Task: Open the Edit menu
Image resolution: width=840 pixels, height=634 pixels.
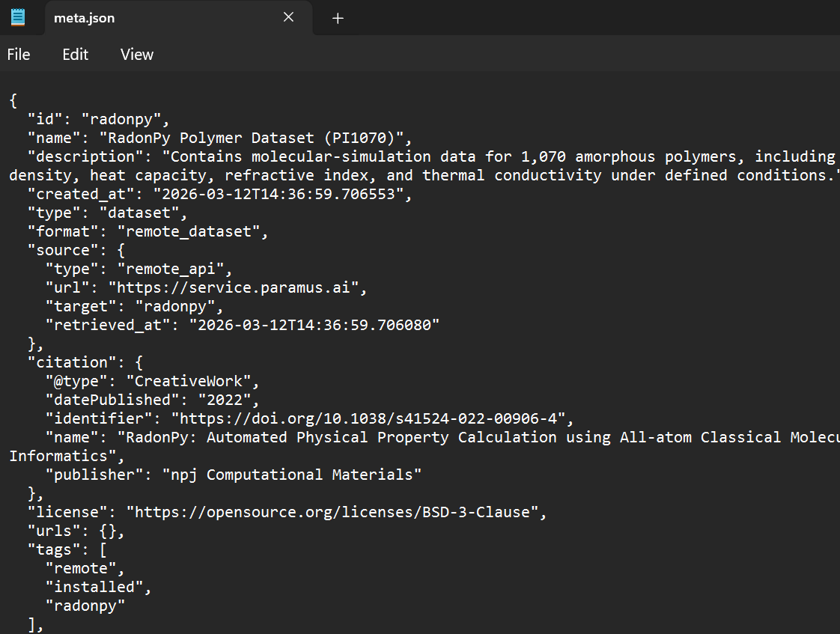Action: pos(74,54)
